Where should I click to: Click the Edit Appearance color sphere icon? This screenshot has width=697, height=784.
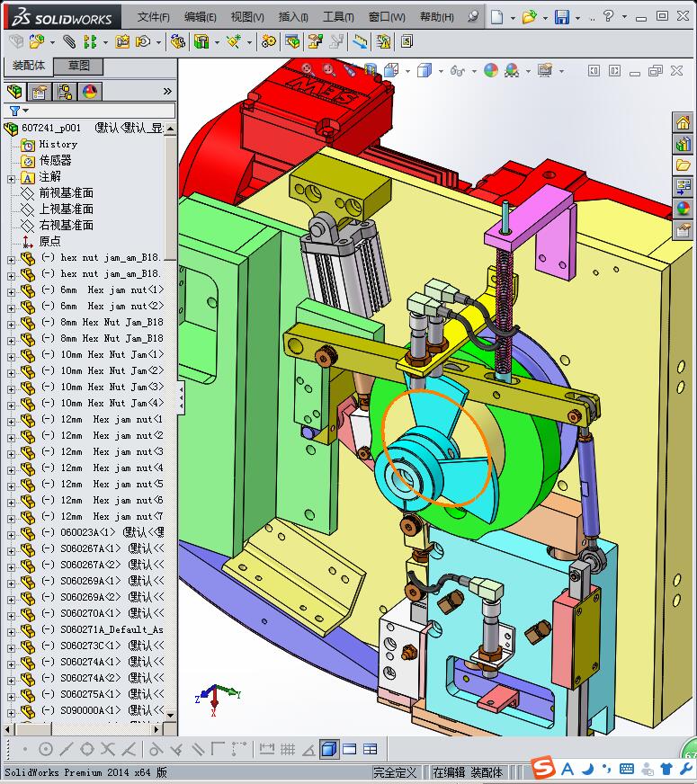[x=491, y=70]
